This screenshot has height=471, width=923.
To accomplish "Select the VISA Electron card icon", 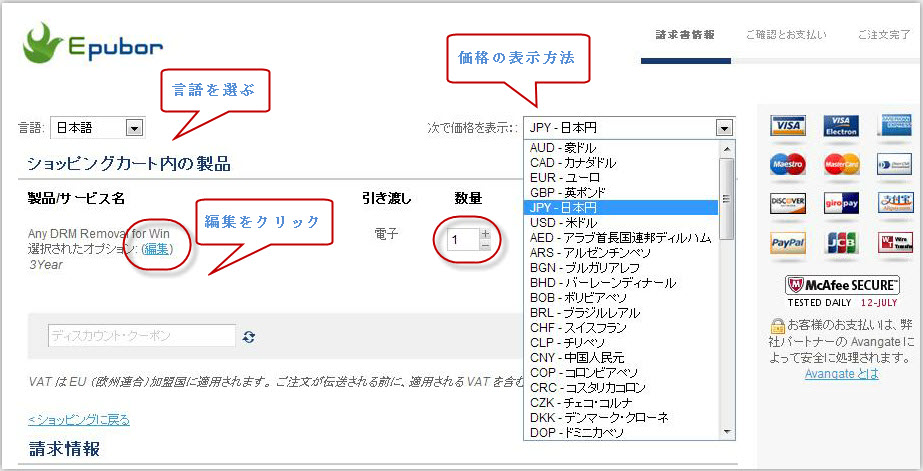I will (841, 126).
